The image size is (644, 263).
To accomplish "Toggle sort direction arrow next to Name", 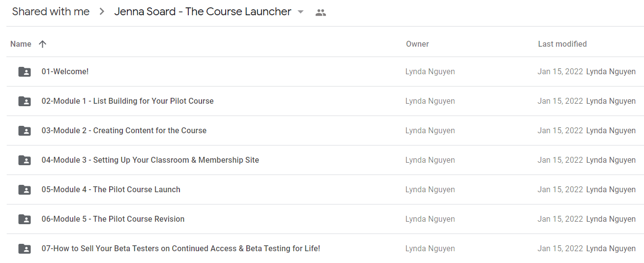I will tap(43, 44).
